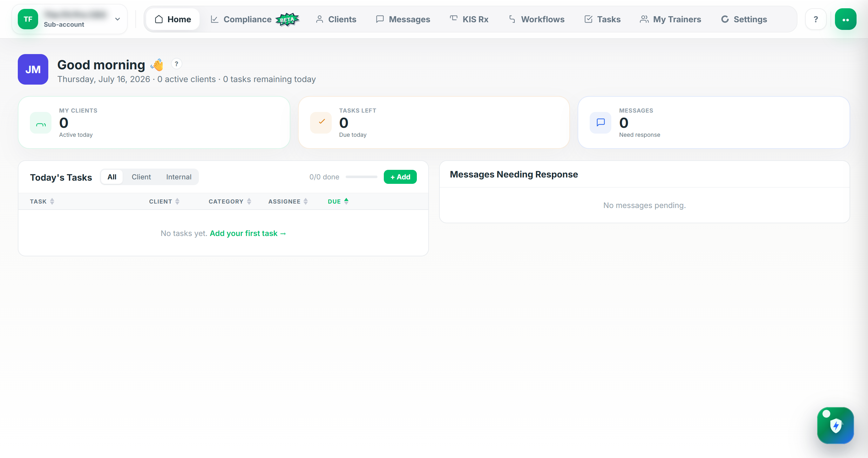Click the help question mark in navbar

[x=816, y=19]
